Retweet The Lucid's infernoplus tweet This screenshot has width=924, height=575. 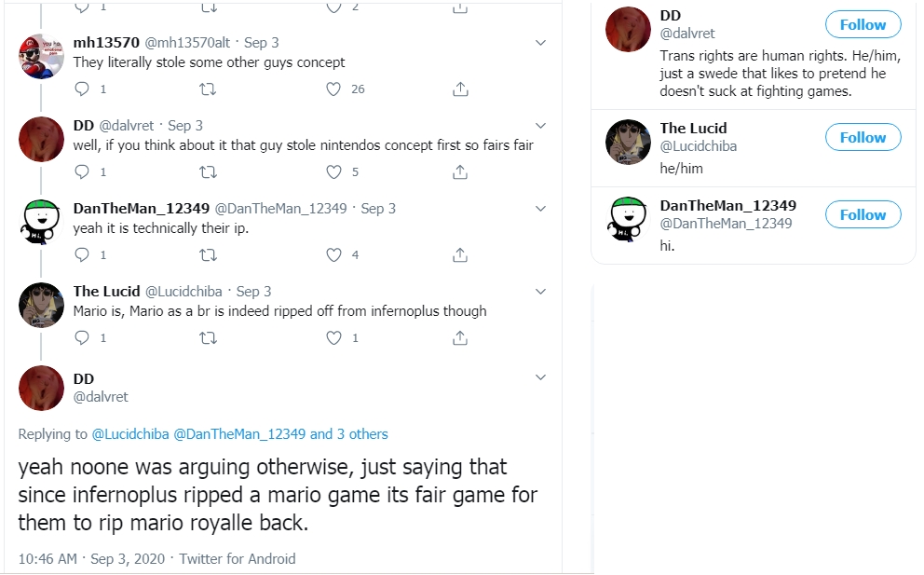point(209,338)
